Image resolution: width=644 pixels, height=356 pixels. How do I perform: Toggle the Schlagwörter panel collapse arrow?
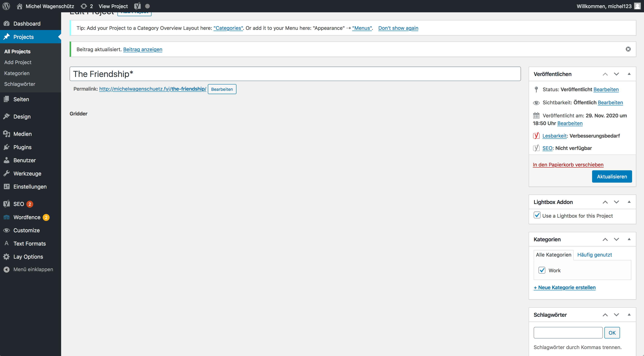click(x=629, y=315)
